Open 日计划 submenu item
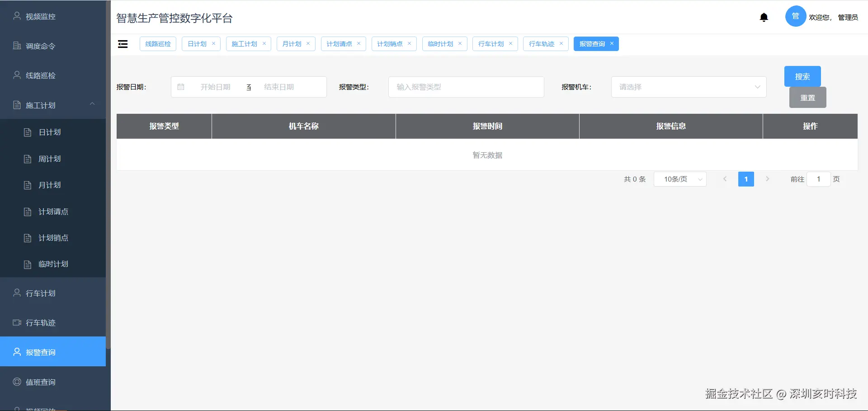 [53, 132]
